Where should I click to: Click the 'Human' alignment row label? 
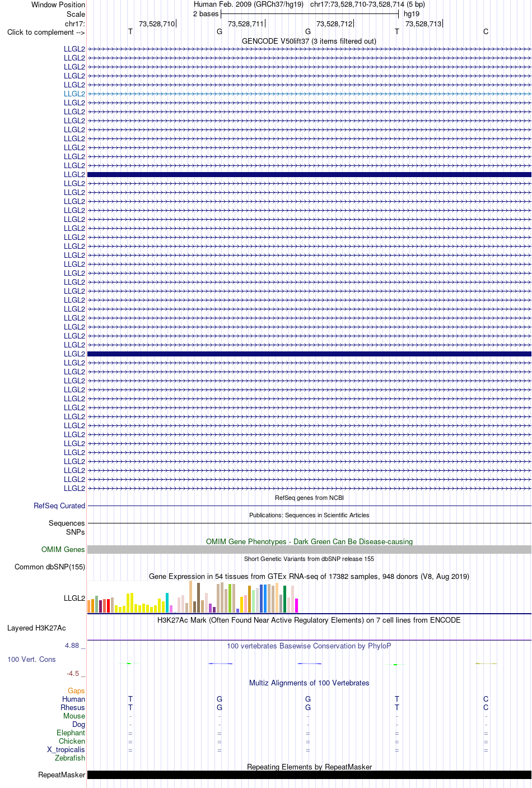tap(74, 699)
